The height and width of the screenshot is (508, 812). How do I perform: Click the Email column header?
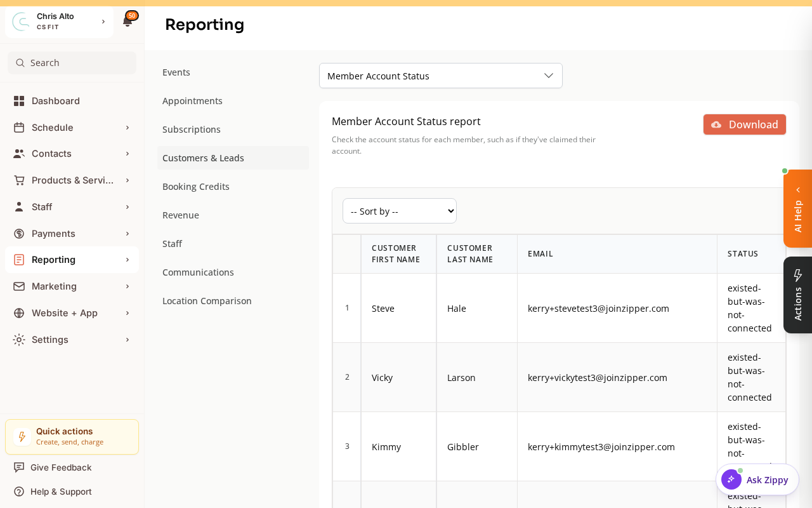(617, 254)
